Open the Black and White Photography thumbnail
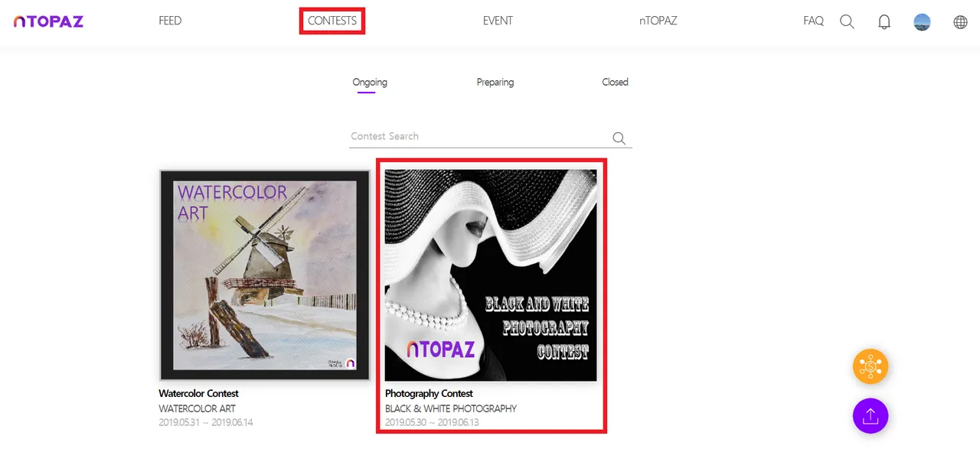This screenshot has height=452, width=980. [x=491, y=275]
